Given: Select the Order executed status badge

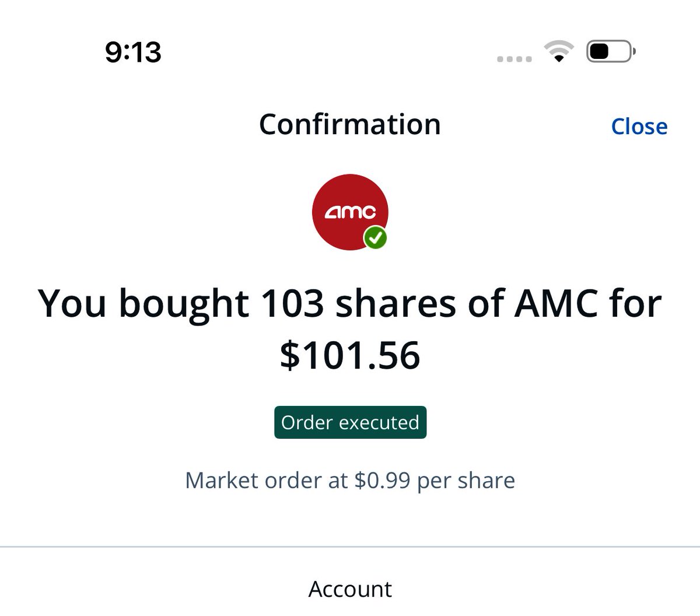Looking at the screenshot, I should (350, 422).
